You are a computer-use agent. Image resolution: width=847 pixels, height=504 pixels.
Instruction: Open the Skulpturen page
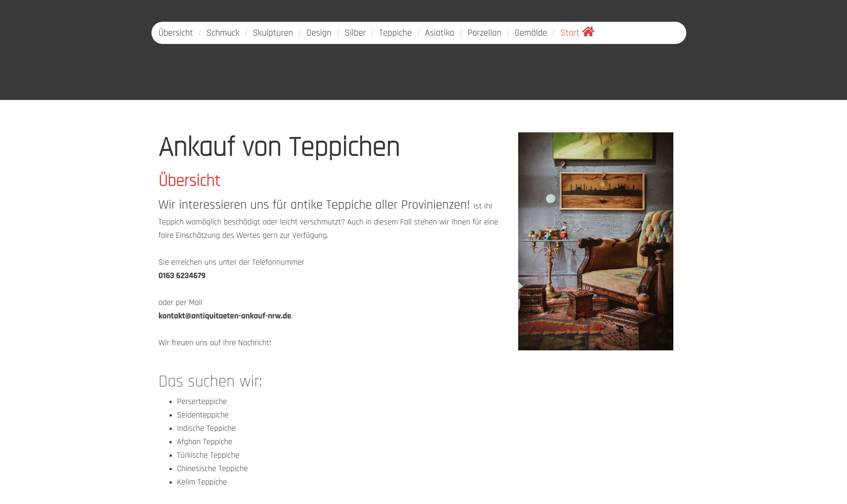273,33
